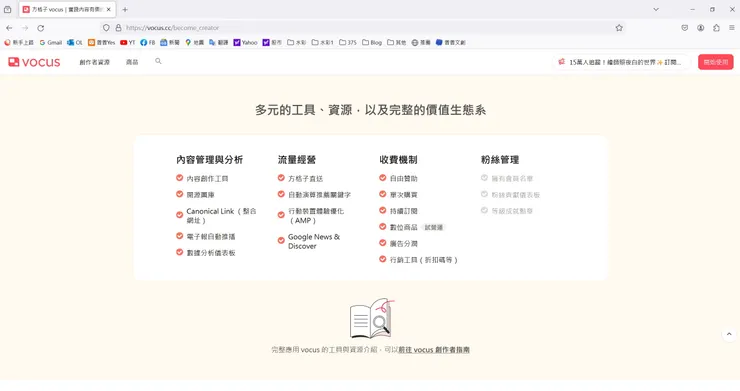Open the Firefox account icon
Image resolution: width=740 pixels, height=391 pixels.
[701, 28]
